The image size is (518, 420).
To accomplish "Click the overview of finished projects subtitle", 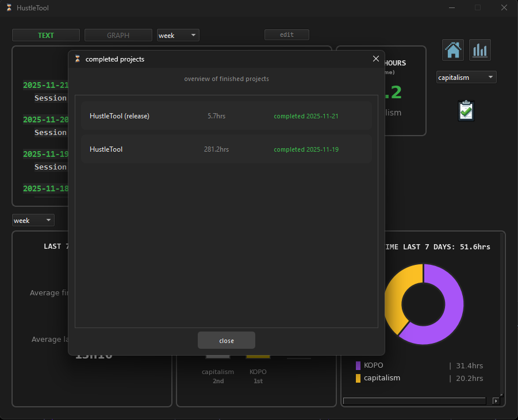I will 227,79.
